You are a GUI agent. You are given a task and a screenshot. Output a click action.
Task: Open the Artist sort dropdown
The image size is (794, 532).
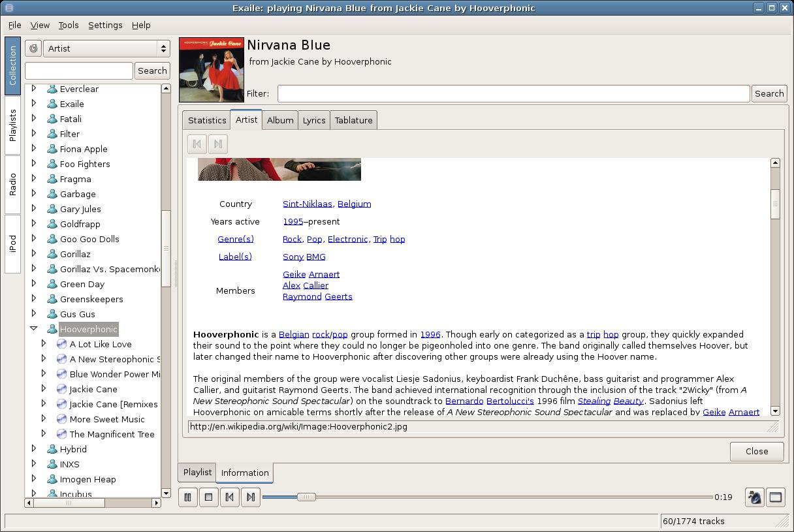point(106,48)
